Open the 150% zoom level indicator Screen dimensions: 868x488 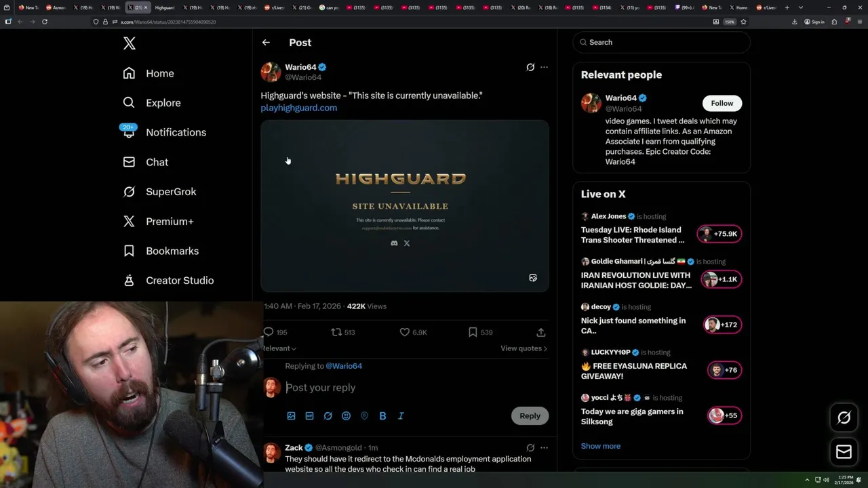pyautogui.click(x=730, y=22)
